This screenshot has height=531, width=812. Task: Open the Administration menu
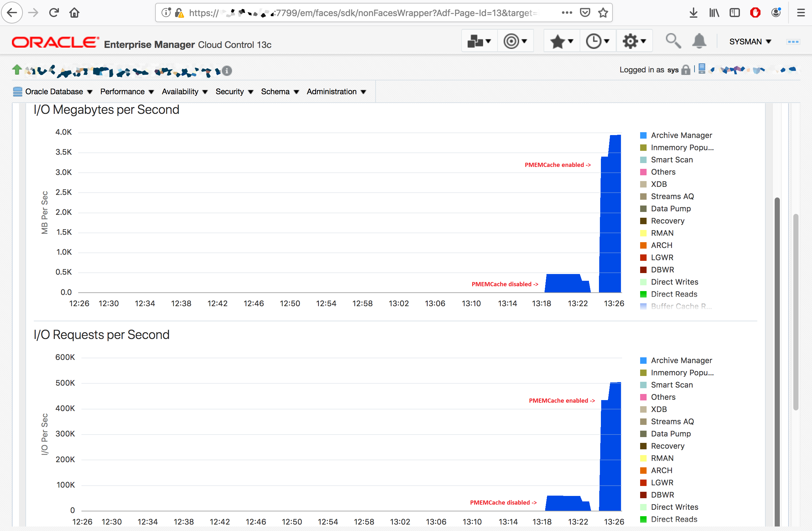point(336,92)
